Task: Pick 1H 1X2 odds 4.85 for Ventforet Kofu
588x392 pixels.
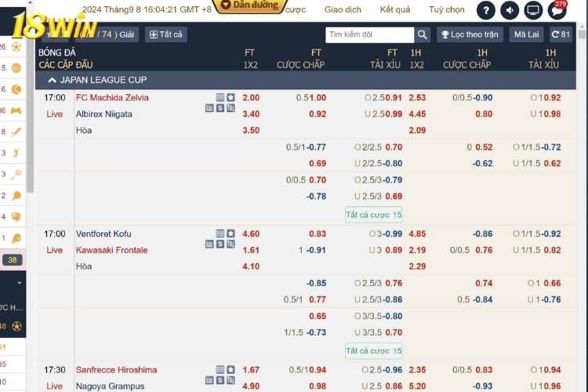Action: (417, 234)
